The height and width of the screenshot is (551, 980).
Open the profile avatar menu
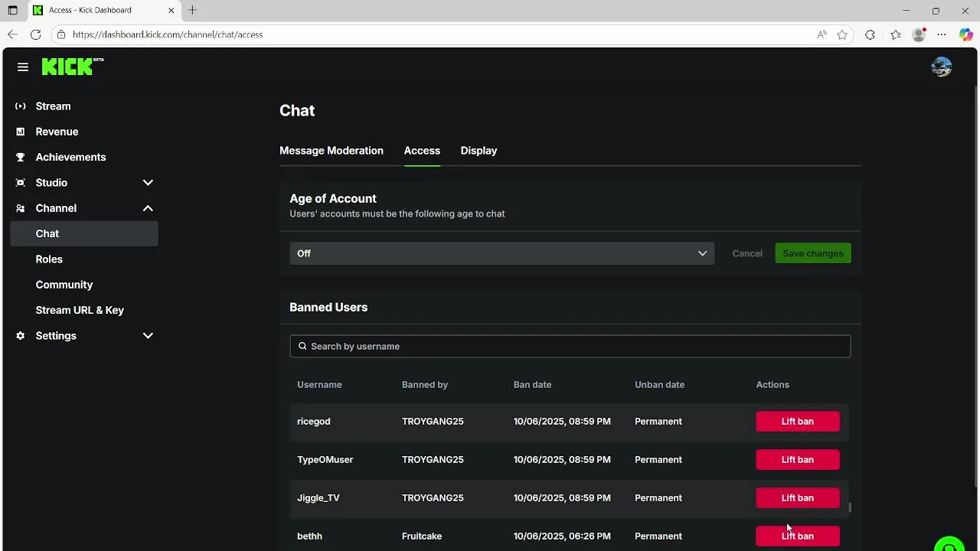[x=941, y=67]
